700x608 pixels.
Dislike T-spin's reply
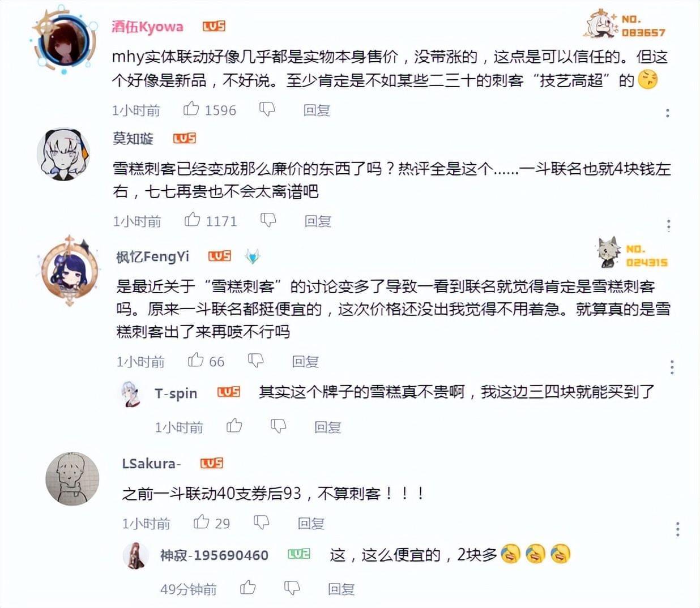click(x=278, y=426)
